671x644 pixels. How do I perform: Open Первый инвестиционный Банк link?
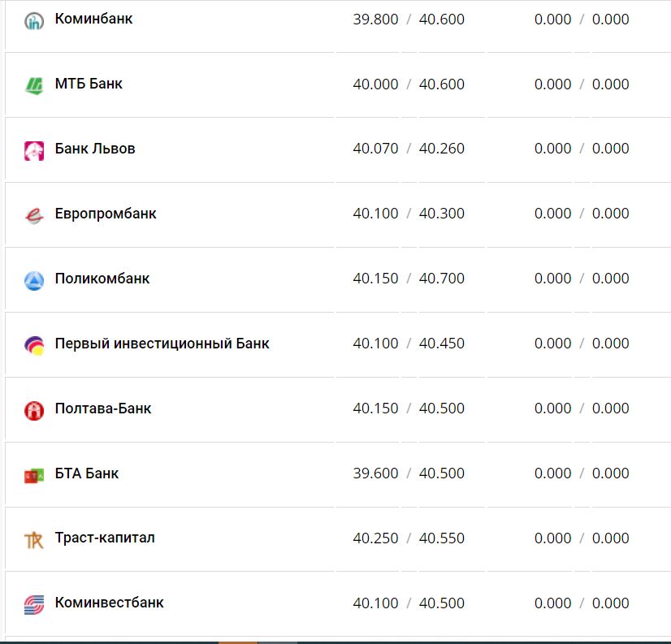click(x=162, y=344)
